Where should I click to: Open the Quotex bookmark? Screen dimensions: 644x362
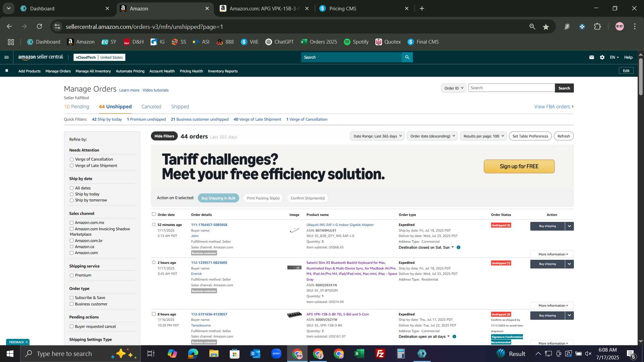click(x=388, y=42)
